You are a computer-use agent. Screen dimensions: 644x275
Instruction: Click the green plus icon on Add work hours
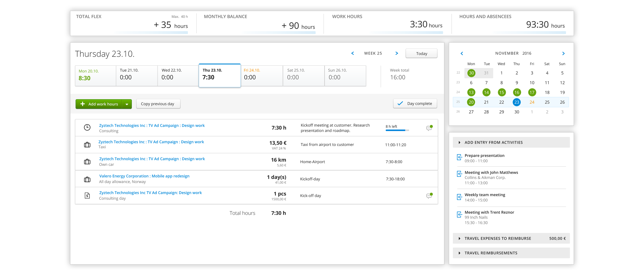[82, 104]
